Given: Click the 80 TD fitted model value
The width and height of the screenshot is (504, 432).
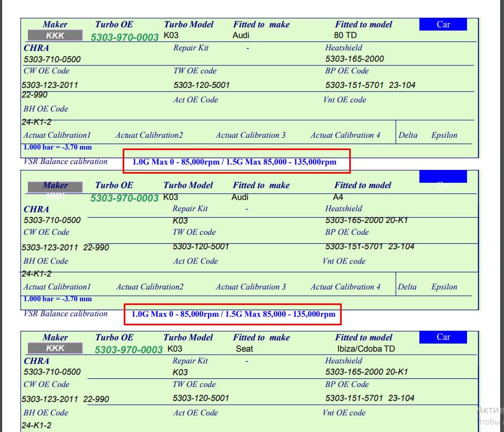Looking at the screenshot, I should tap(345, 35).
